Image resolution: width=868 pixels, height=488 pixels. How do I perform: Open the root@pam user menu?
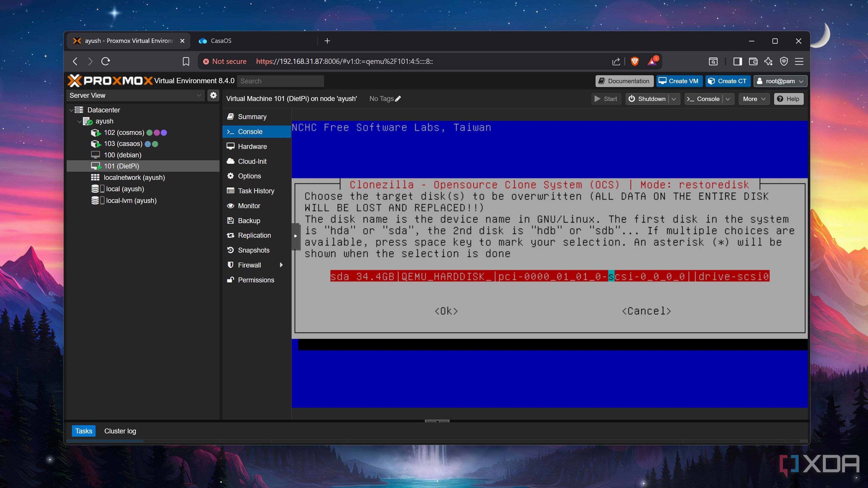coord(780,81)
